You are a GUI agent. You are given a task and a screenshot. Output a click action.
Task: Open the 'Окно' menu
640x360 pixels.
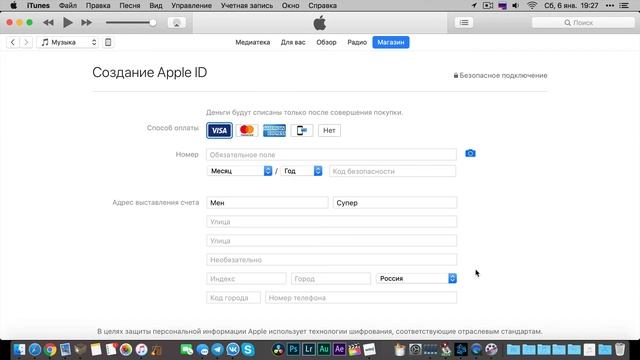pyautogui.click(x=290, y=5)
